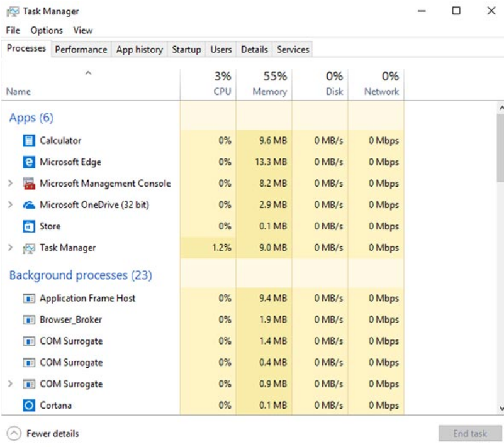This screenshot has height=447, width=504.
Task: Sort by the Memory column header
Action: (264, 84)
